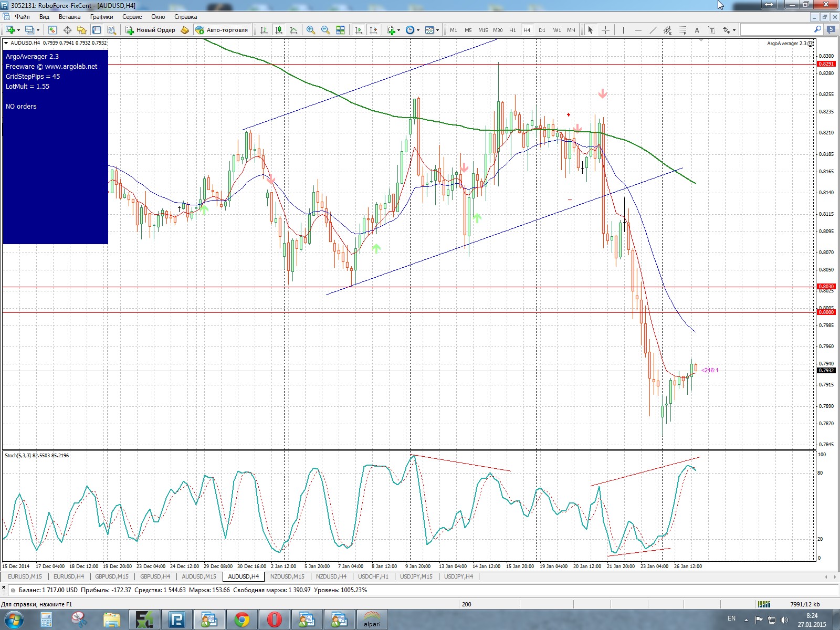Expand the New Chart dropdown arrow
840x630 pixels.
[x=18, y=30]
